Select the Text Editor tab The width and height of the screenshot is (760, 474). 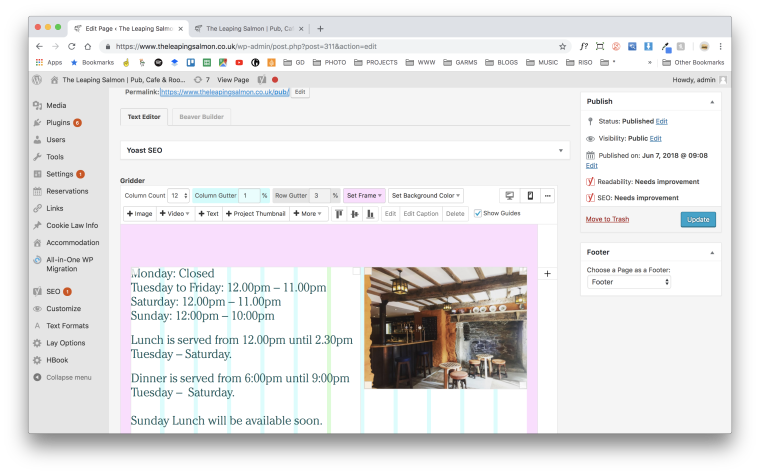pyautogui.click(x=144, y=117)
